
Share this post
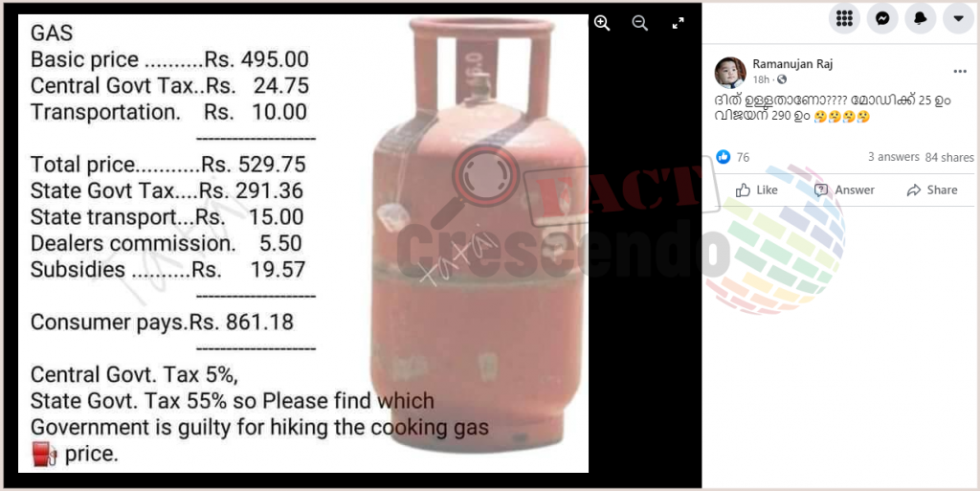(932, 190)
